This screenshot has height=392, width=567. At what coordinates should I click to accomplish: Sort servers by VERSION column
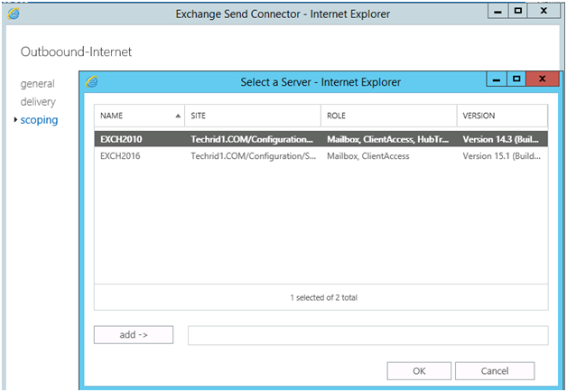[502, 116]
